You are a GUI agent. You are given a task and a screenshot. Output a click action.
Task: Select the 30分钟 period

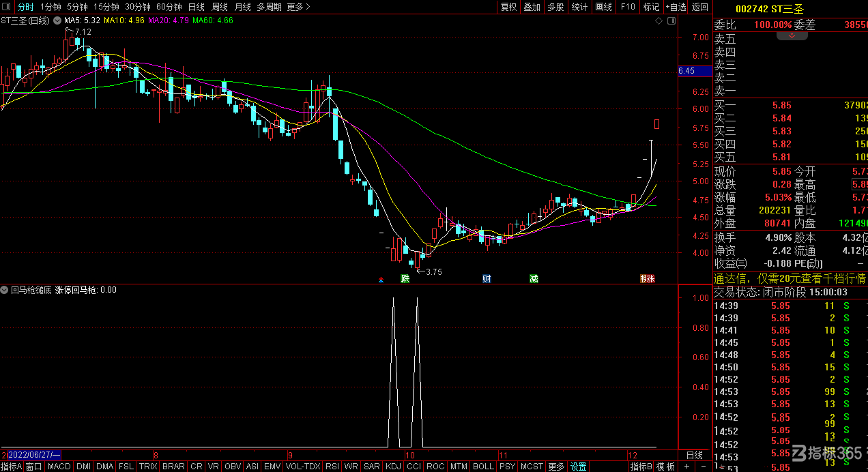138,7
